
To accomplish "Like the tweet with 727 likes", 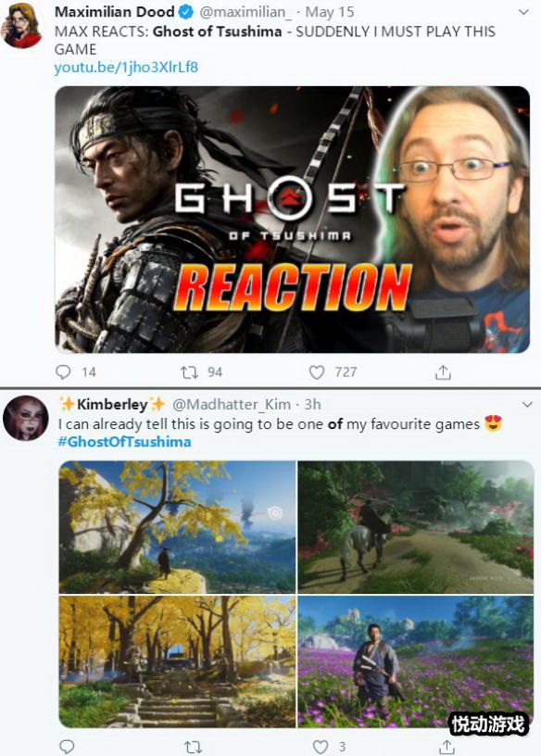I will pos(316,372).
